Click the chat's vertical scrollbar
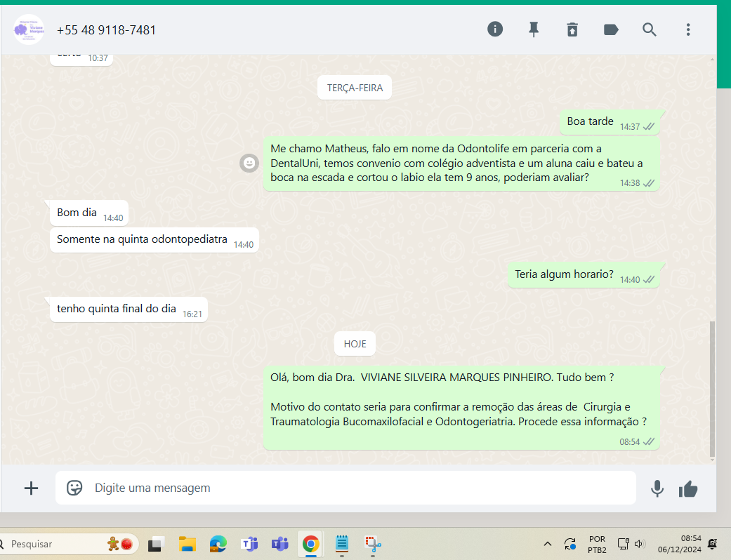731x560 pixels. [x=712, y=389]
